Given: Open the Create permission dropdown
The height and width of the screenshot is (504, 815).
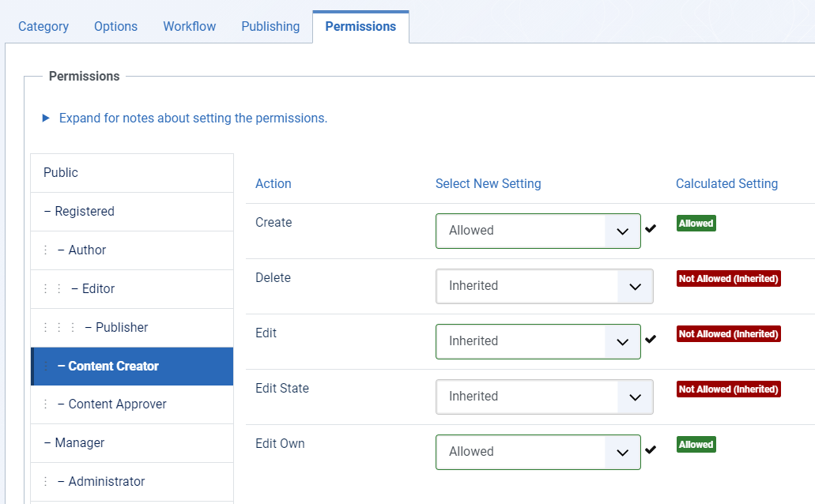Looking at the screenshot, I should coord(538,231).
